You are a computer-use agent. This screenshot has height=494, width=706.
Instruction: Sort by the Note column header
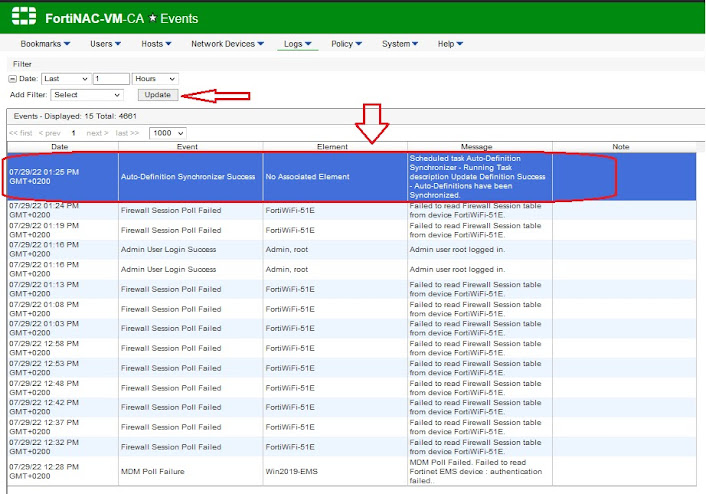(624, 147)
